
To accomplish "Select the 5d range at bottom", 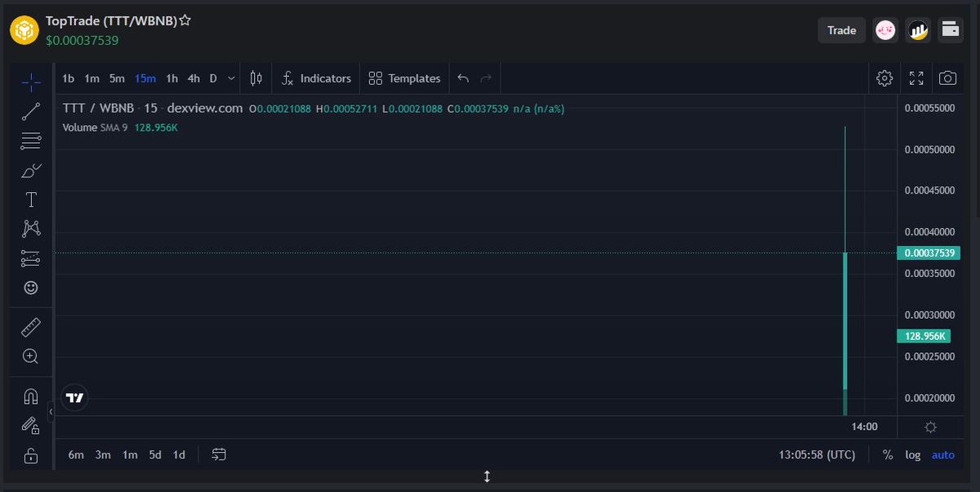I will [x=154, y=454].
